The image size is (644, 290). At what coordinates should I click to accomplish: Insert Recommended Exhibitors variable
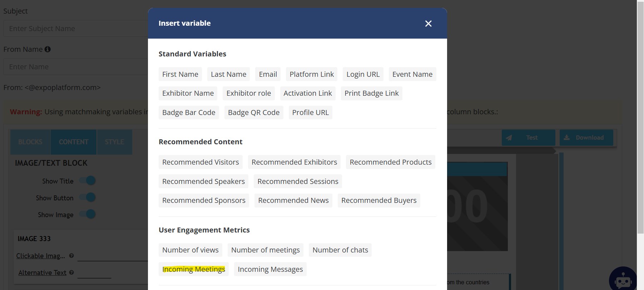coord(294,162)
